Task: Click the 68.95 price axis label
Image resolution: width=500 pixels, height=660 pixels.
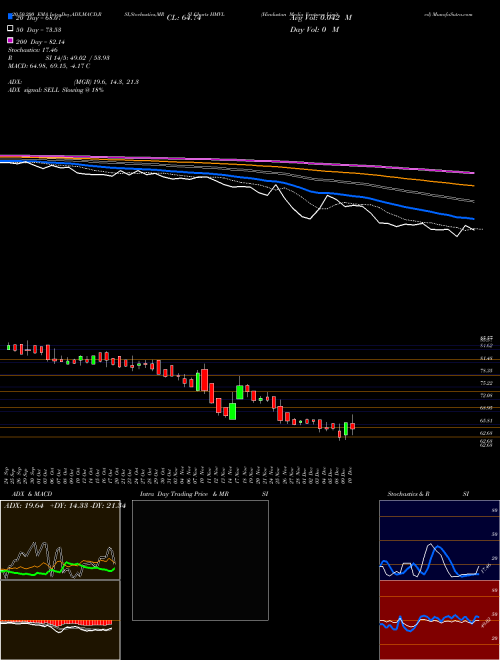Action: pos(486,408)
